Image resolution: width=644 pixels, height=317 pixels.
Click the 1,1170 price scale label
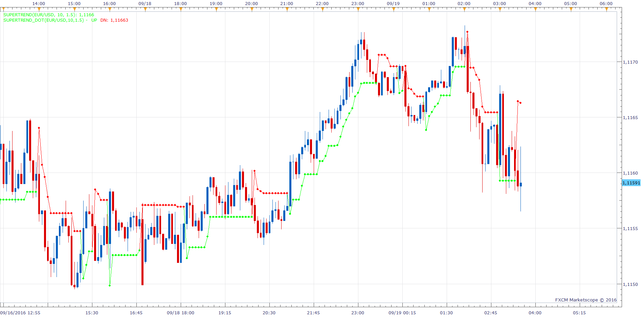click(x=630, y=62)
